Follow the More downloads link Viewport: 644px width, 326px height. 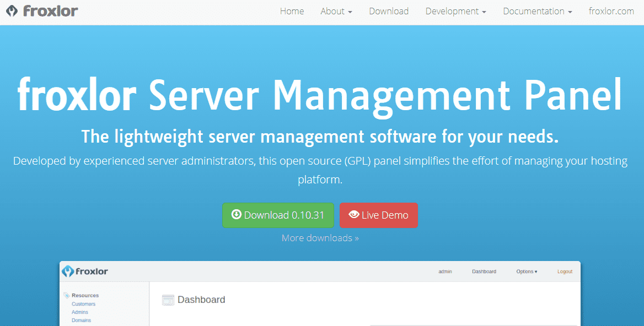(x=320, y=238)
